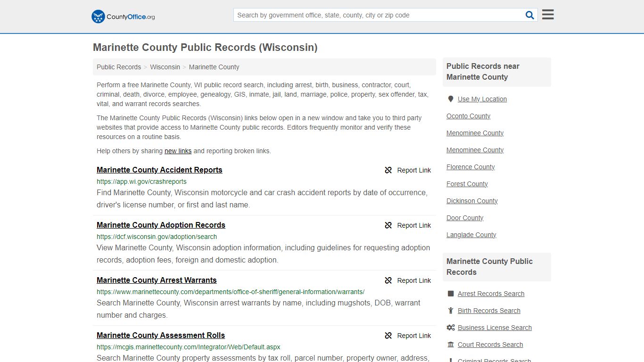The image size is (644, 362).
Task: Click the search magnifier icon
Action: (x=530, y=15)
